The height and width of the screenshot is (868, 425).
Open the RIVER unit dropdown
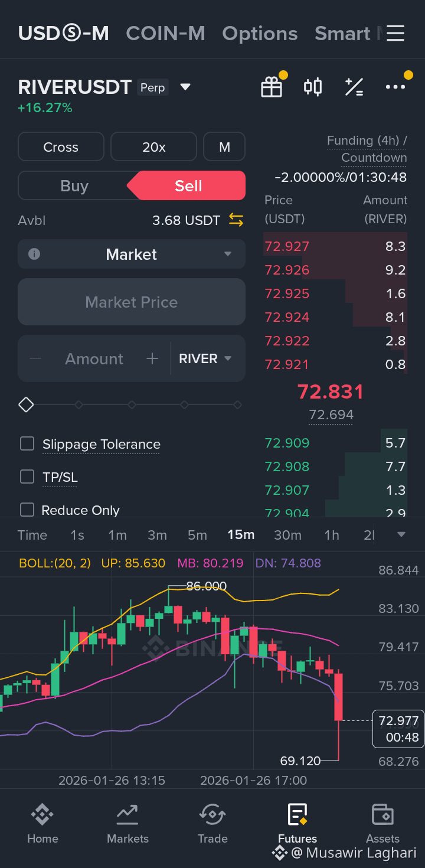click(x=205, y=358)
